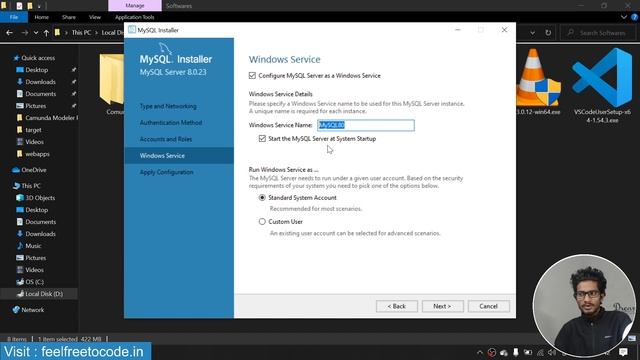Open Camunda Modeler folder in sidebar
Viewport: 640px width, 360px height.
click(x=47, y=118)
